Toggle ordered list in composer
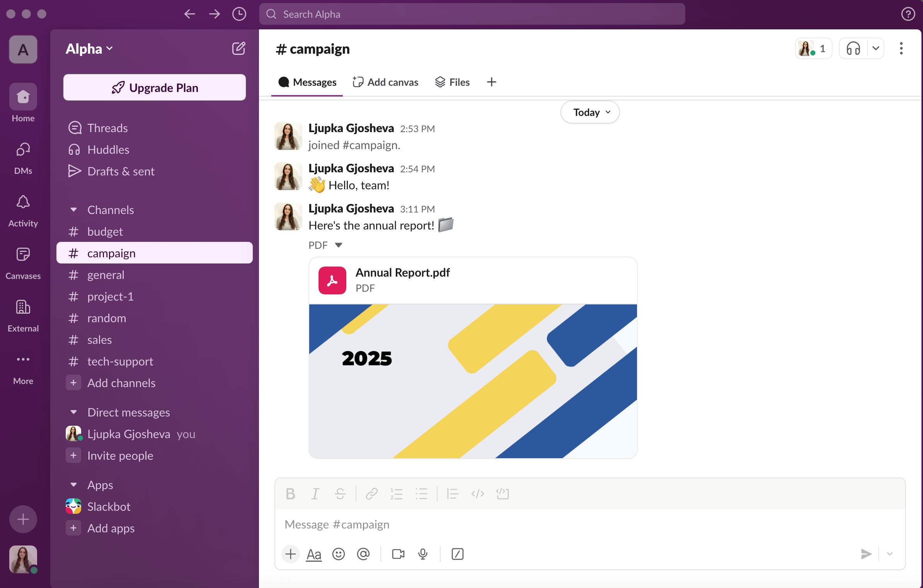Screen dimensions: 923x588 [396, 494]
